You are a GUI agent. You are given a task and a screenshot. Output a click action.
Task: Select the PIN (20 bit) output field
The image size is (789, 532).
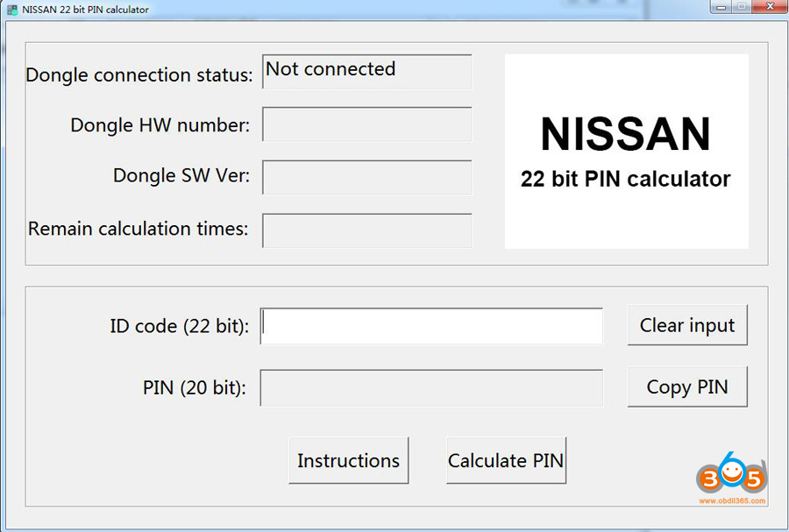(431, 387)
